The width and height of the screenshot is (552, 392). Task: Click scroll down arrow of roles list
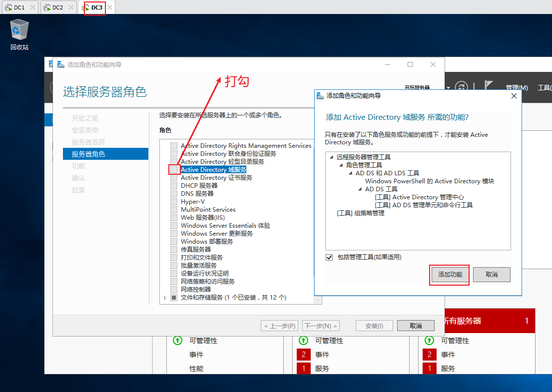point(318,300)
